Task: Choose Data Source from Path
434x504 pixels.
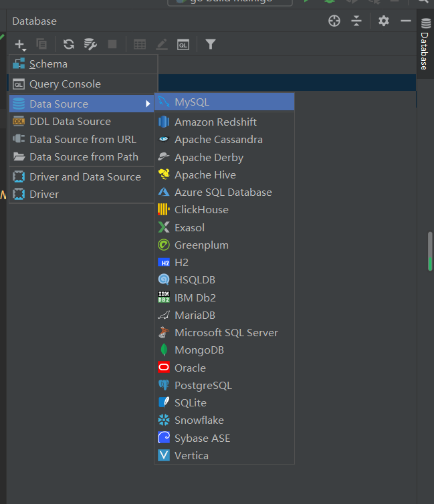Action: click(x=82, y=157)
